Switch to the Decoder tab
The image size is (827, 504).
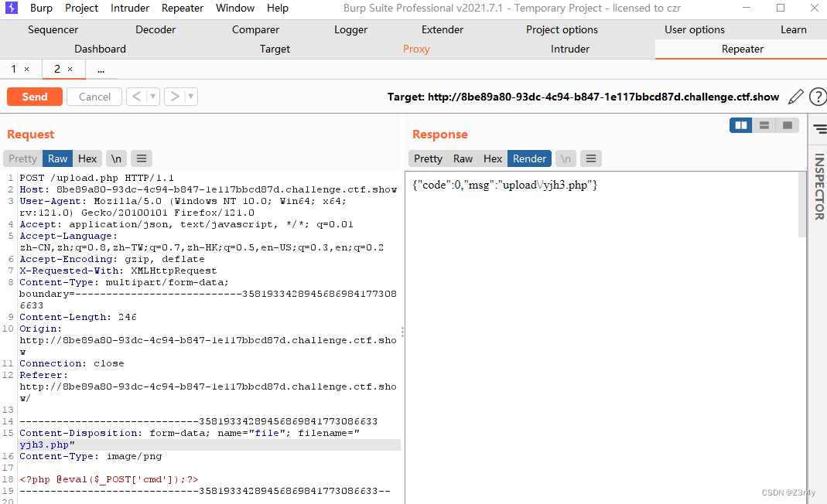[155, 29]
